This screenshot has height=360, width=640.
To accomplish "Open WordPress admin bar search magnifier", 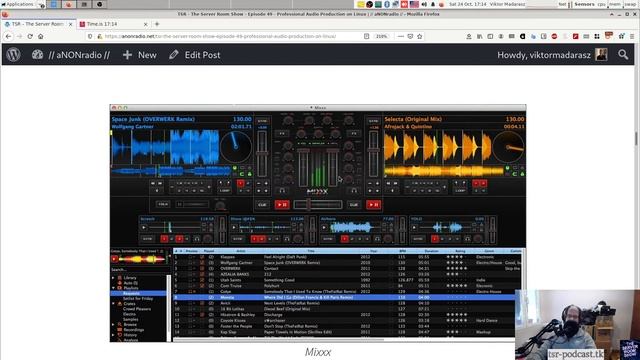I will point(623,54).
